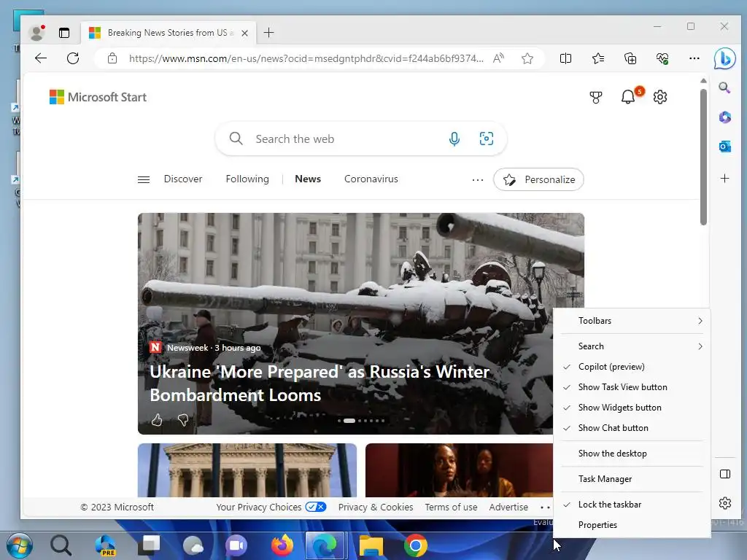This screenshot has height=560, width=747.
Task: Open the Outlook sidebar app
Action: (724, 147)
